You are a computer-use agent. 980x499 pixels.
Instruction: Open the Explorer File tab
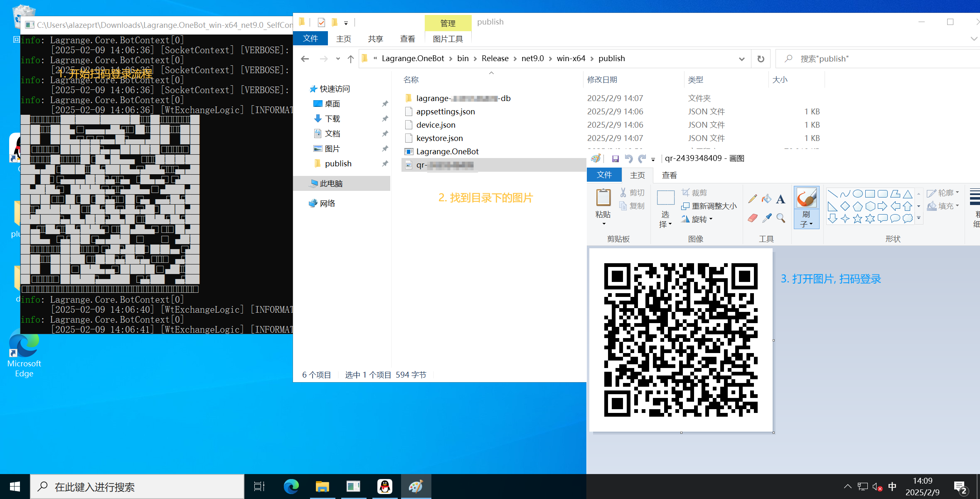(310, 39)
